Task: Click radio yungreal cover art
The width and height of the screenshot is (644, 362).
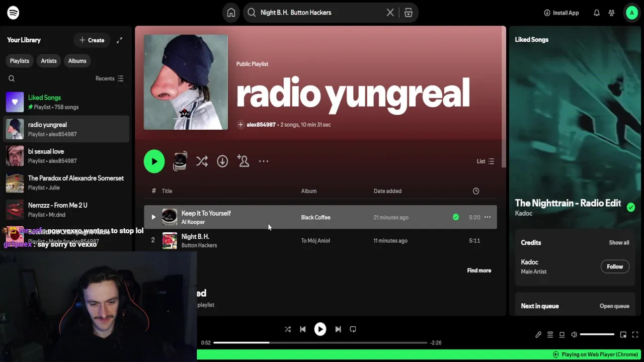Action: click(186, 82)
